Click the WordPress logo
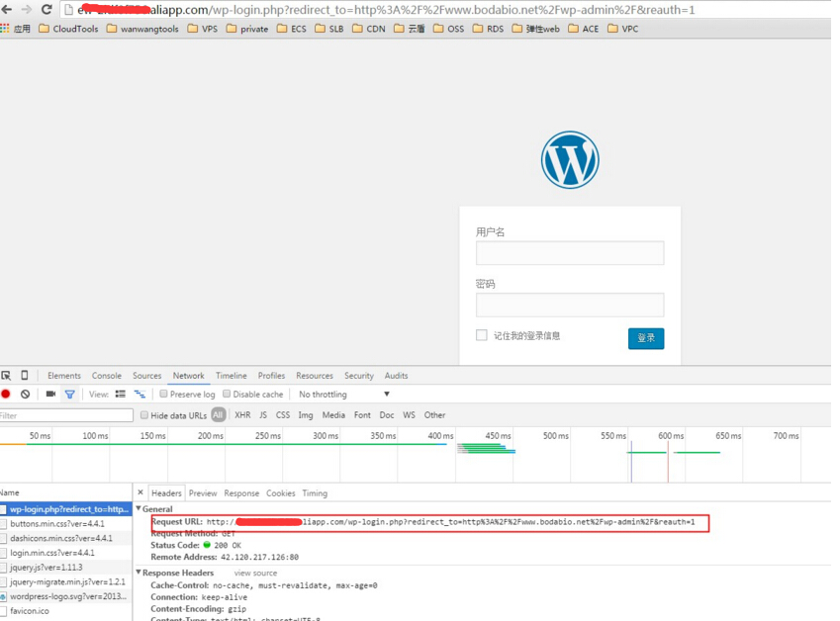The image size is (840, 621). pyautogui.click(x=570, y=159)
